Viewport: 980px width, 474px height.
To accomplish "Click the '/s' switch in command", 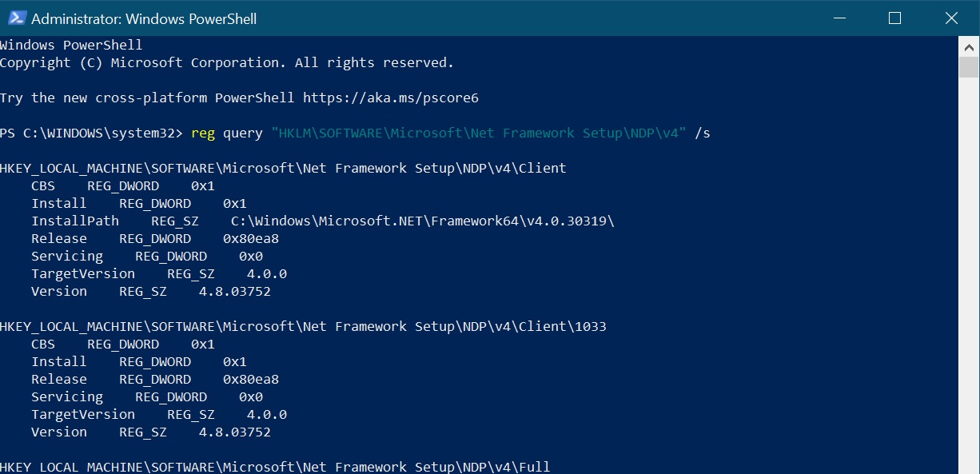I will [703, 133].
